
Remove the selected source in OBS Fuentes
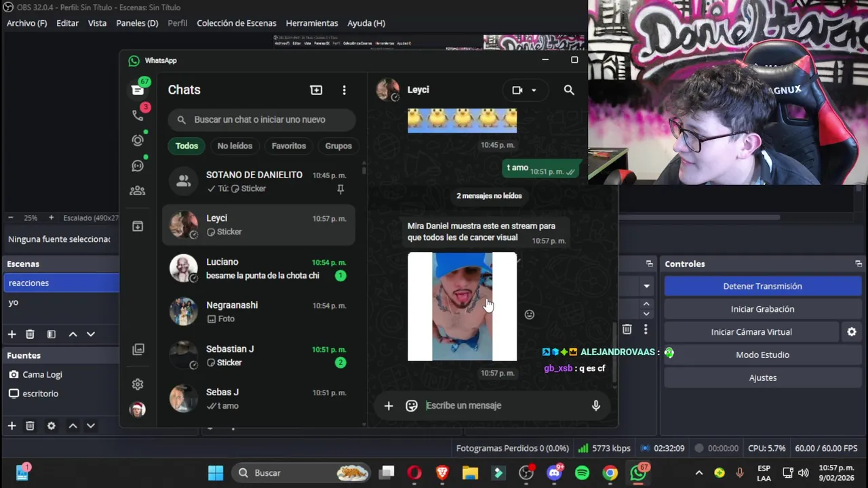30,426
